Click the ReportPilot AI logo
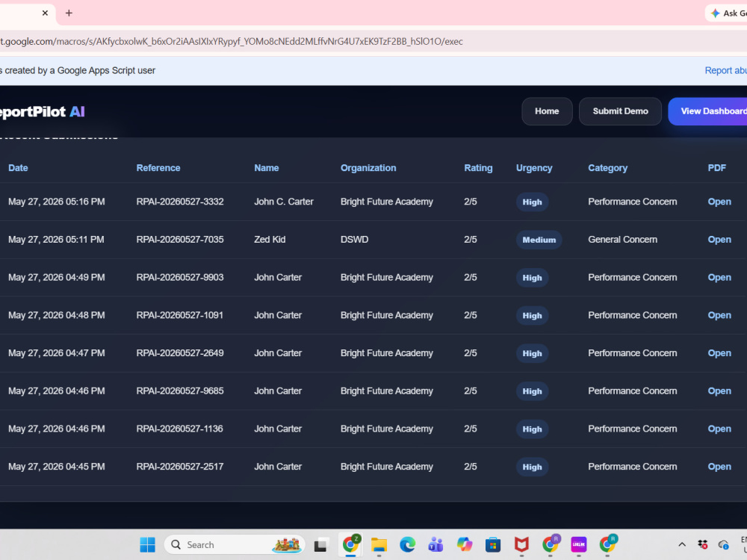The image size is (747, 560). pos(42,111)
